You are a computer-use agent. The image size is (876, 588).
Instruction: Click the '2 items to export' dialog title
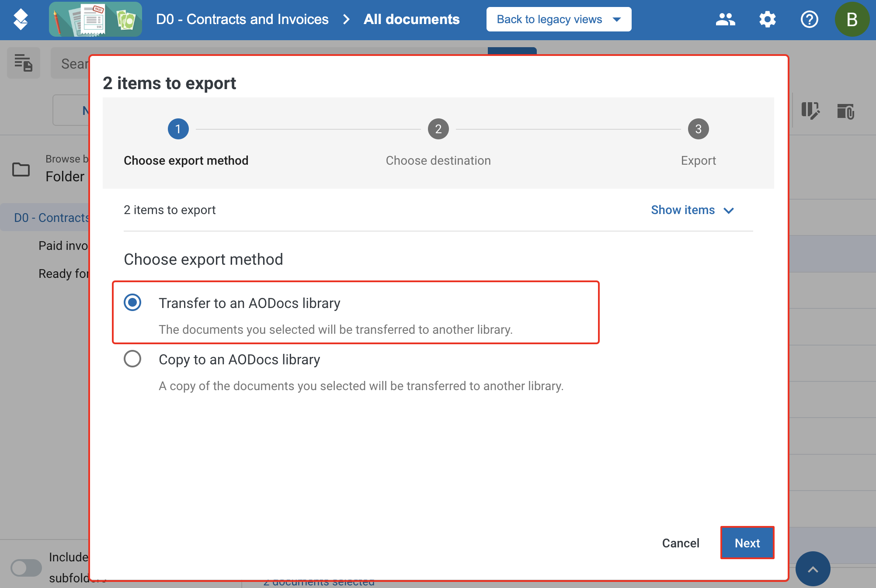169,83
